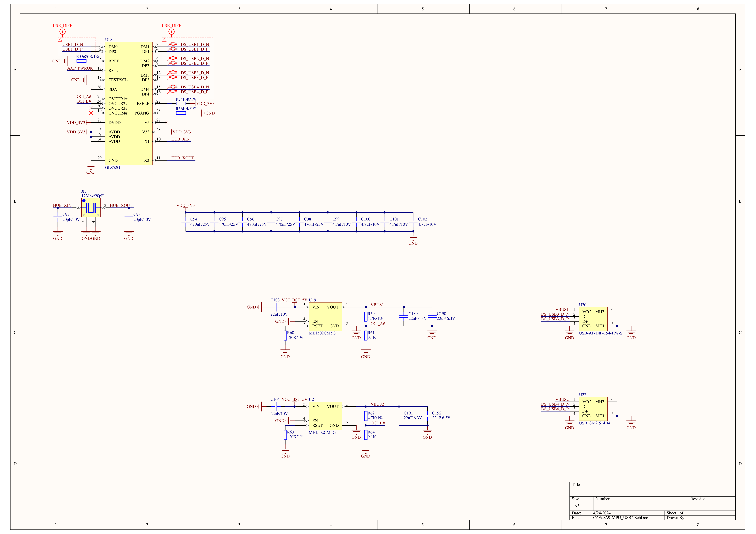Screen dimensions: 756x534
Task: Select the USB1_D_N net label
Action: click(x=73, y=44)
